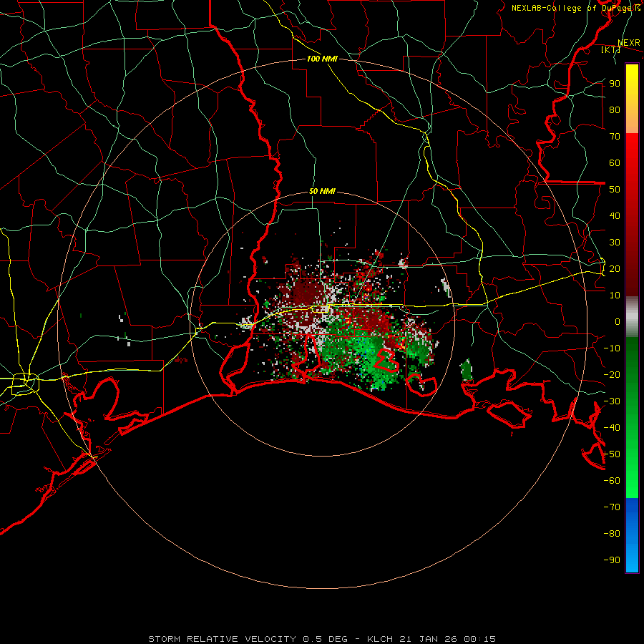
Task: Click the 40 value on velocity scale
Action: (x=615, y=215)
